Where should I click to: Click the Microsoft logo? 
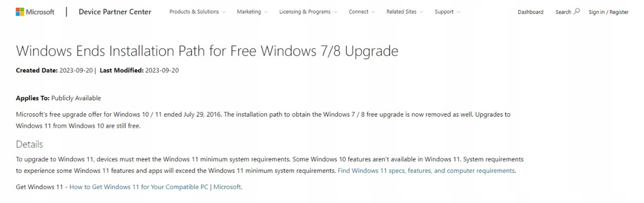pyautogui.click(x=35, y=12)
